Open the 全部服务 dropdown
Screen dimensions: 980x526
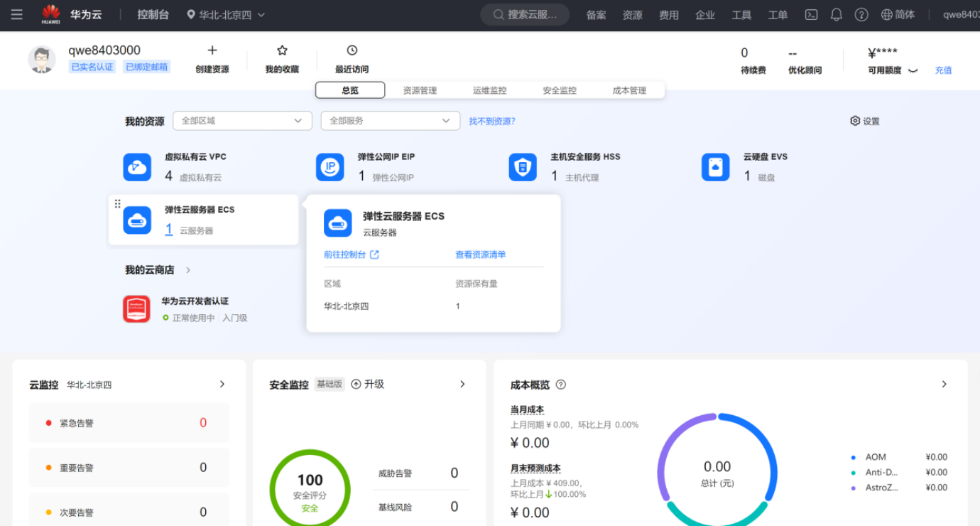point(391,121)
